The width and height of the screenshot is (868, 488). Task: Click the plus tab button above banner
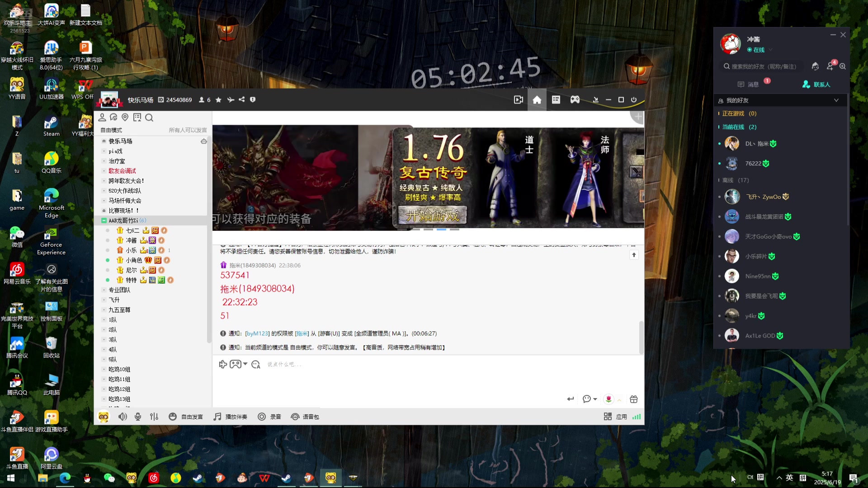pyautogui.click(x=638, y=117)
